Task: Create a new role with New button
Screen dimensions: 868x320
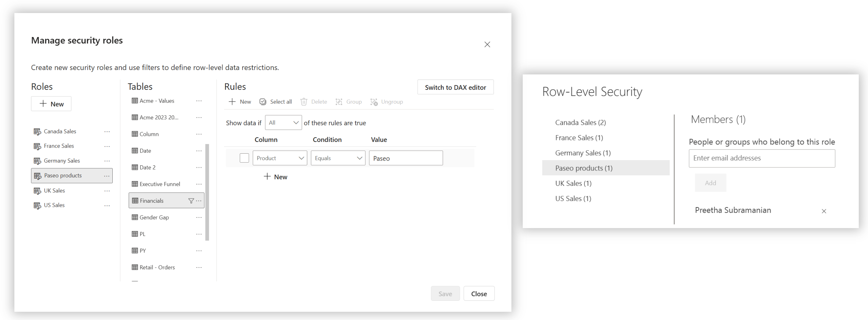Action: pos(51,104)
